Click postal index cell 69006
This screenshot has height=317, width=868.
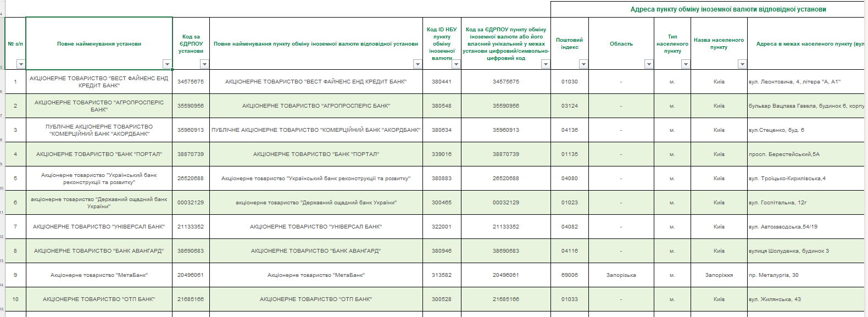pos(570,275)
